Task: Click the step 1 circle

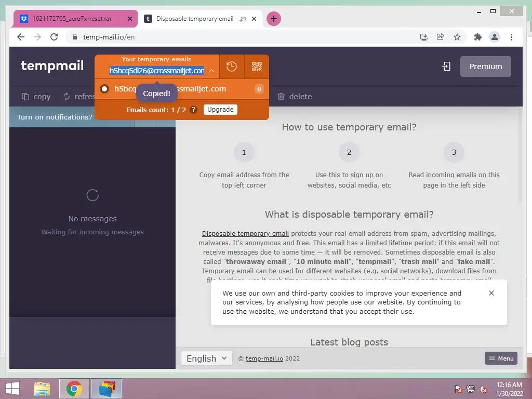Action: (x=244, y=152)
